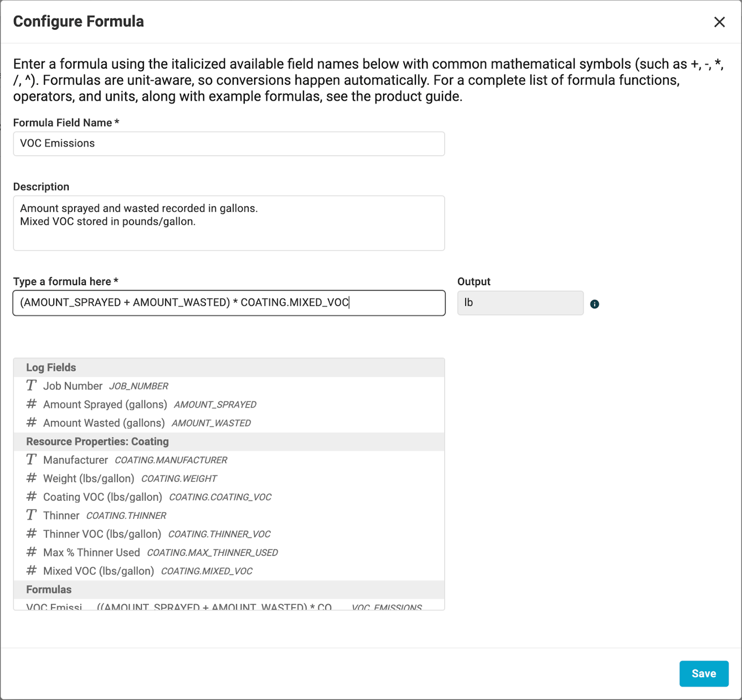Click the formula entry text box
Image resolution: width=742 pixels, height=700 pixels.
coord(229,303)
